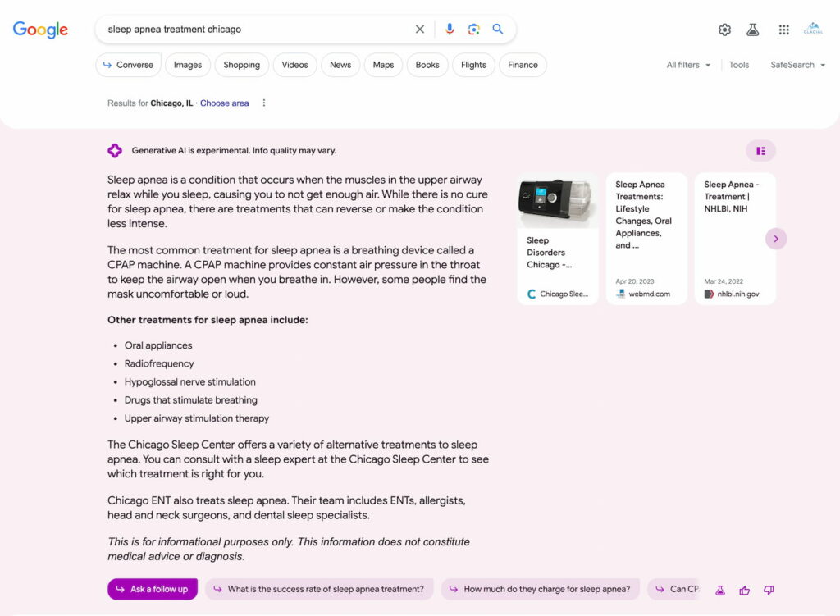Start voice search with the microphone icon
The image size is (840, 616).
[450, 29]
